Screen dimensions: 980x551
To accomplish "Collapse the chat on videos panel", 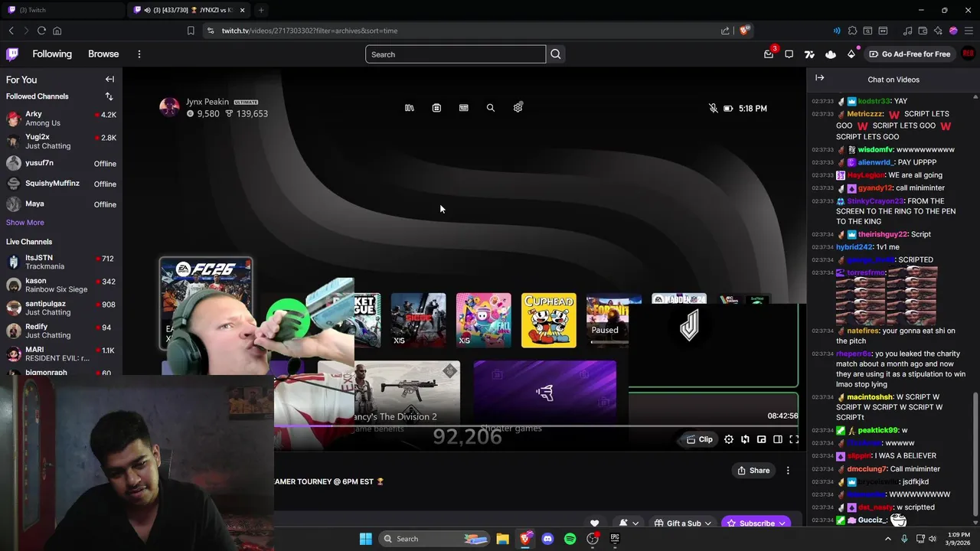I will click(x=820, y=78).
